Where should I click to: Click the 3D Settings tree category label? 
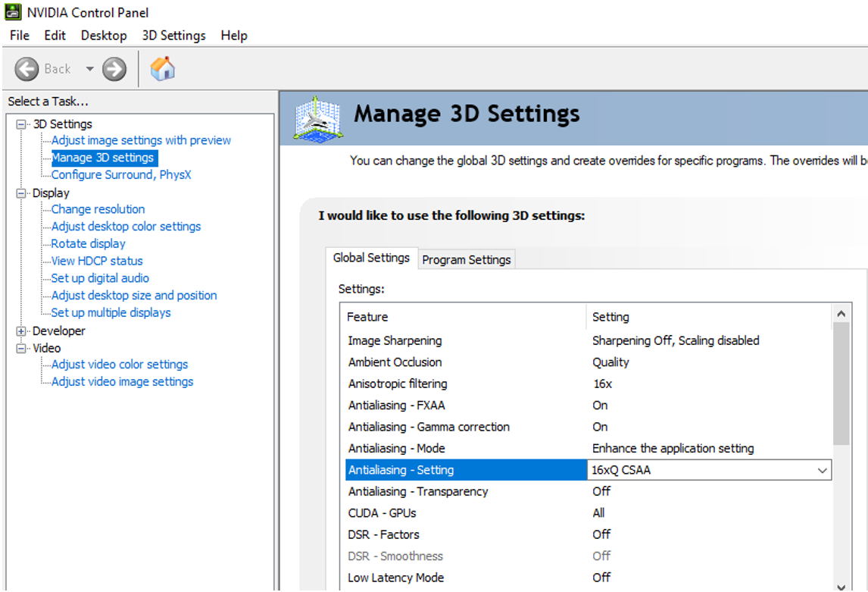63,124
